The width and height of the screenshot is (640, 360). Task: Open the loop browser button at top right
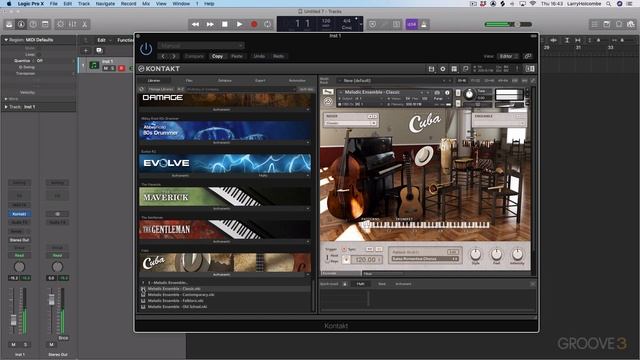[x=619, y=24]
